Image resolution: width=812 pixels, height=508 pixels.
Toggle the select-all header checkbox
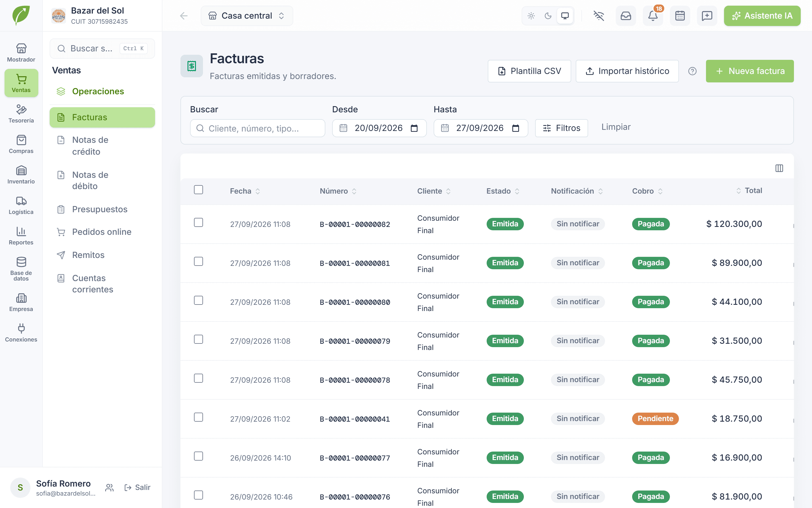coord(198,190)
